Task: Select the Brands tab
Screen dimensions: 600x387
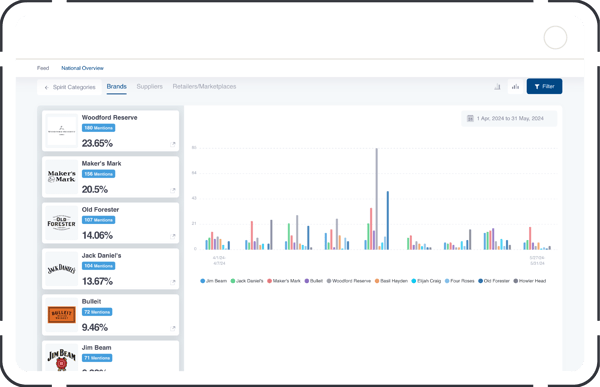Action: tap(116, 87)
